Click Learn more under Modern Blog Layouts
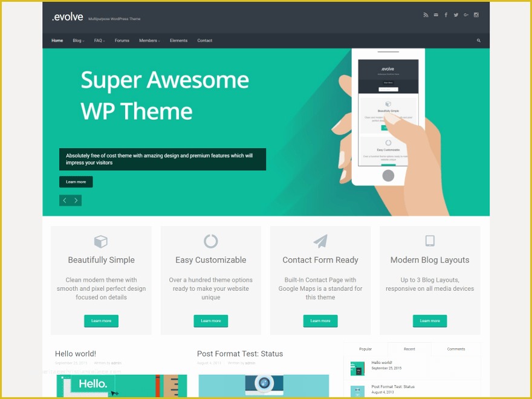 pyautogui.click(x=430, y=321)
